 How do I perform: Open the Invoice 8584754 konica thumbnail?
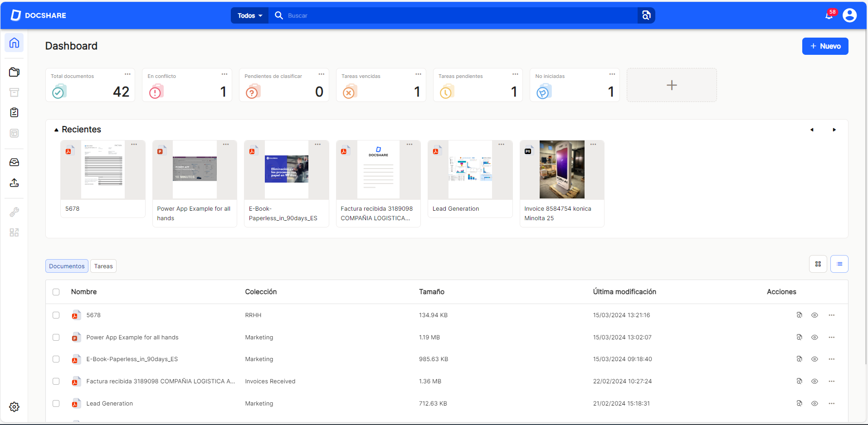(x=562, y=169)
